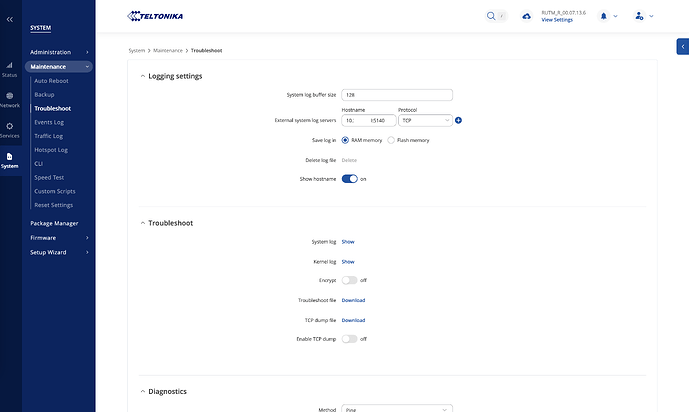The height and width of the screenshot is (412, 690).
Task: Open the notifications bell icon
Action: pyautogui.click(x=604, y=16)
